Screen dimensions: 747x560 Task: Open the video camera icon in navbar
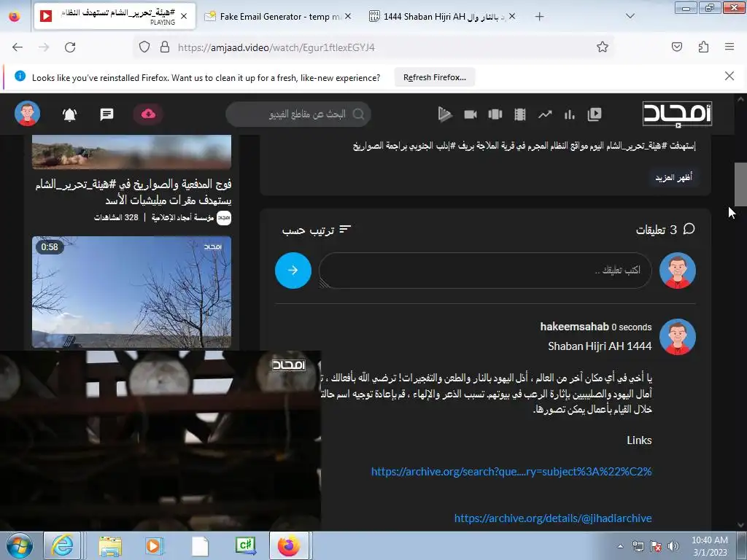click(x=471, y=114)
